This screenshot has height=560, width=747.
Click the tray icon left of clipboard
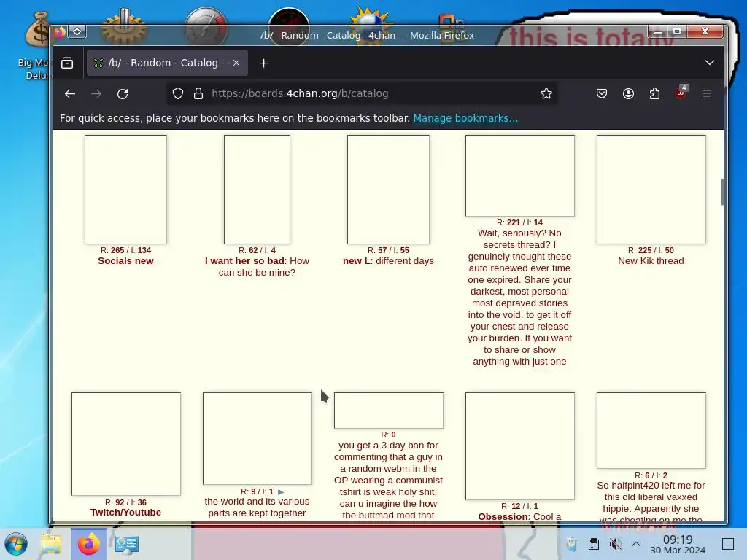[x=572, y=544]
